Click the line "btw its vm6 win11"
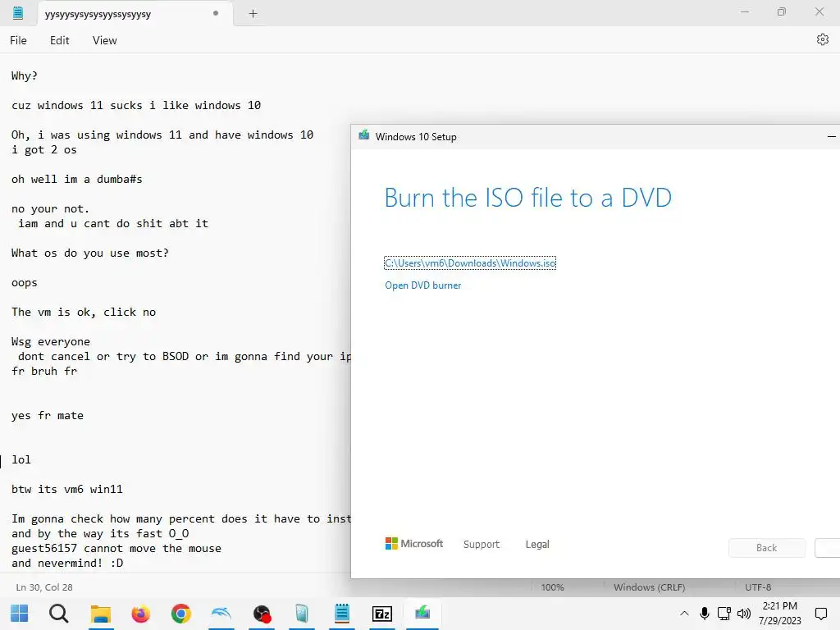Viewport: 840px width, 630px height. point(67,489)
